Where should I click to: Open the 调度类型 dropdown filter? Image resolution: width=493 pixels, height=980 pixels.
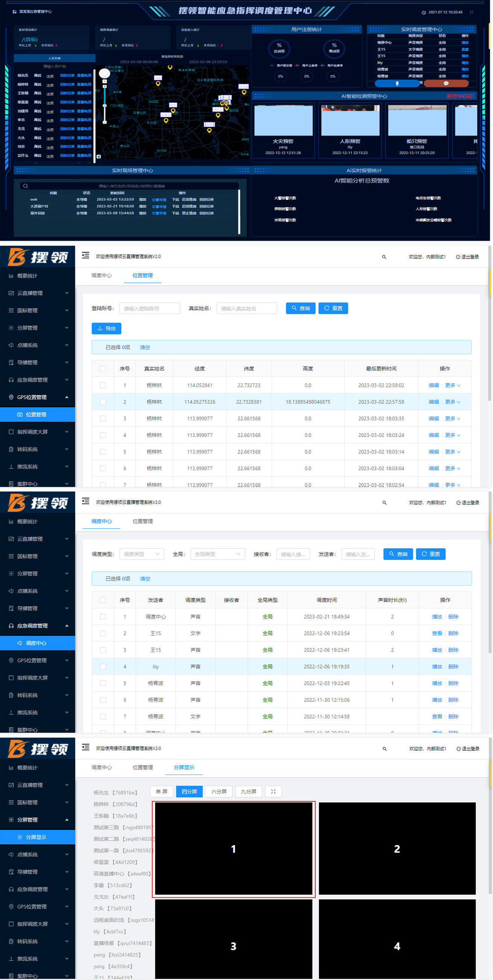point(141,554)
